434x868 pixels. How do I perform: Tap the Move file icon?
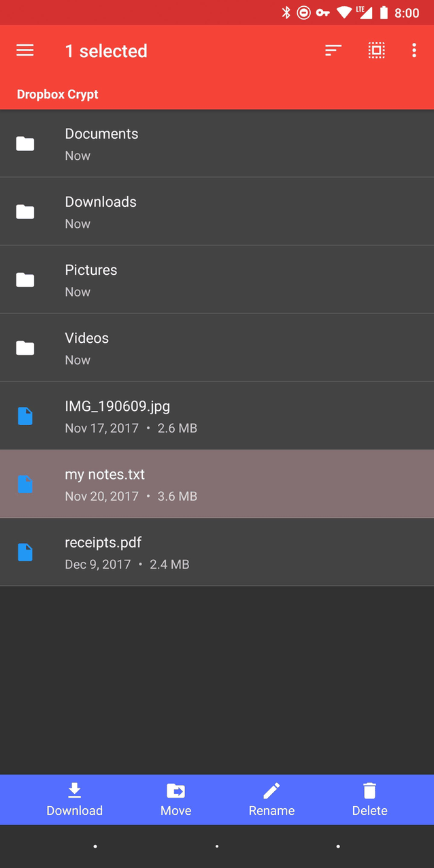tap(176, 791)
